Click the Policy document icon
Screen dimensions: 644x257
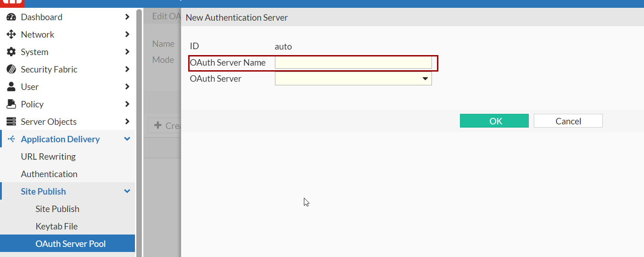(11, 104)
